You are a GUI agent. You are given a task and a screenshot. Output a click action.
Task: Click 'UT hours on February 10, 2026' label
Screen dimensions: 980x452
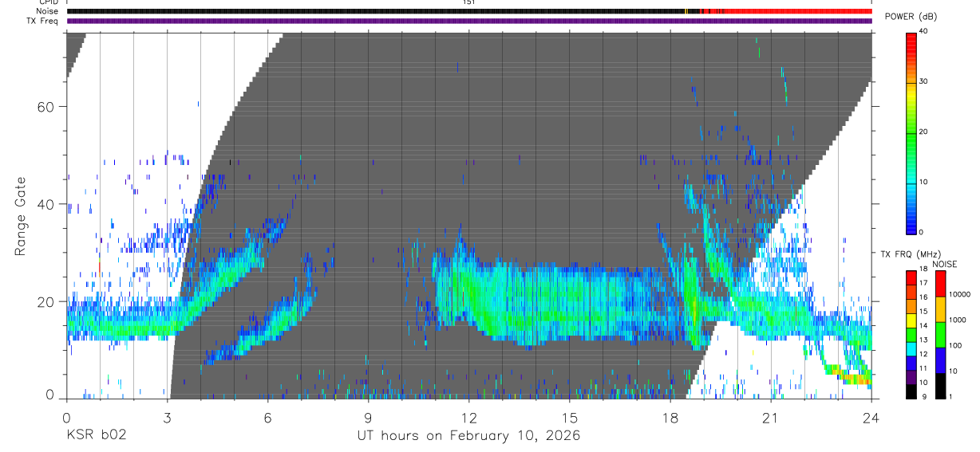tap(468, 436)
